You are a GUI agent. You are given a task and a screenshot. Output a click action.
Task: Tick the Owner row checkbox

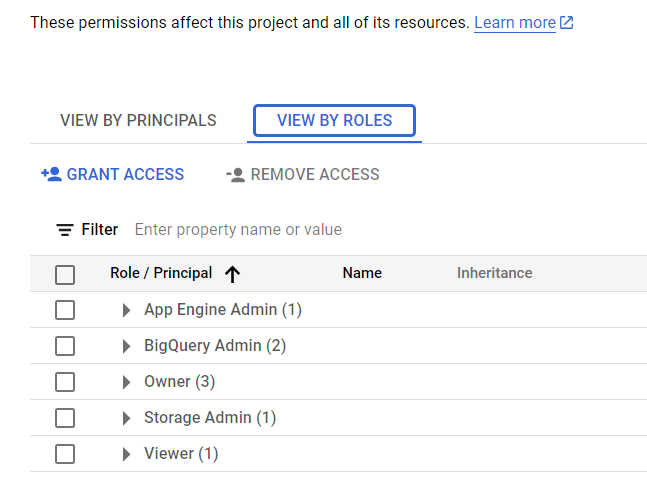tap(65, 382)
